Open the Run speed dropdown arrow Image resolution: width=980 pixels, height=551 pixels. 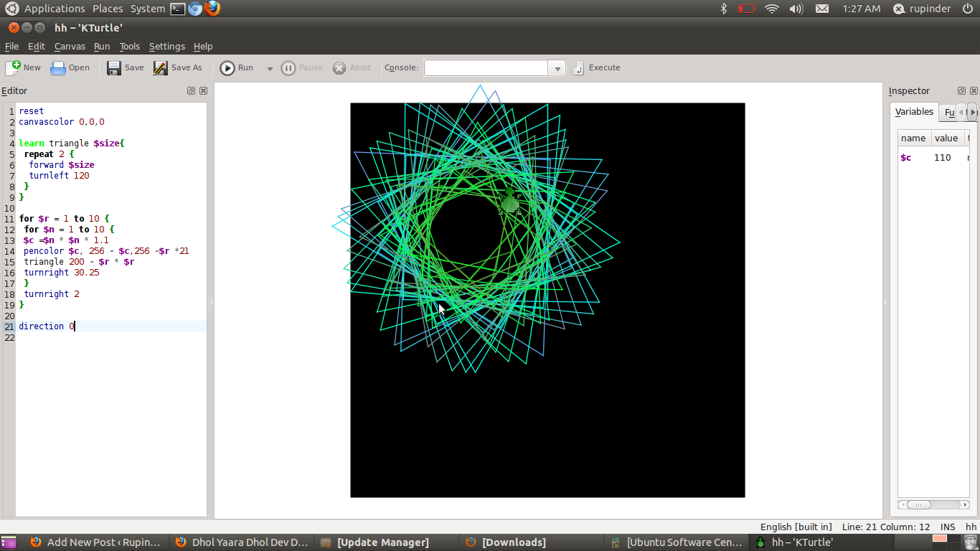(270, 69)
